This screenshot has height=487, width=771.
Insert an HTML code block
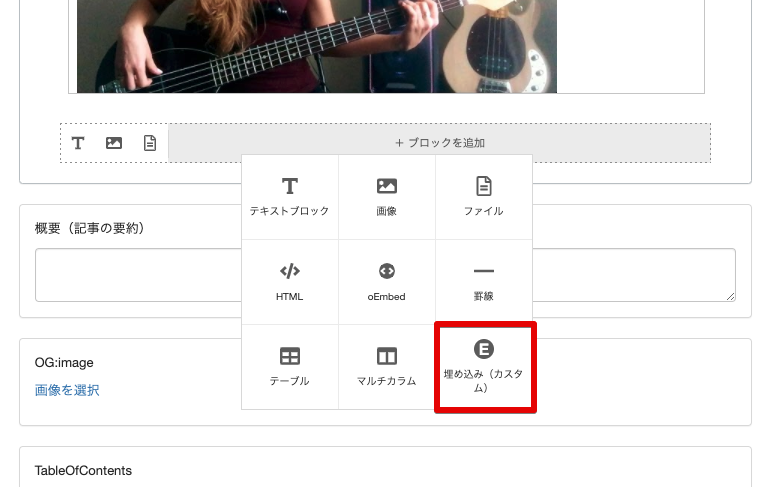(289, 281)
